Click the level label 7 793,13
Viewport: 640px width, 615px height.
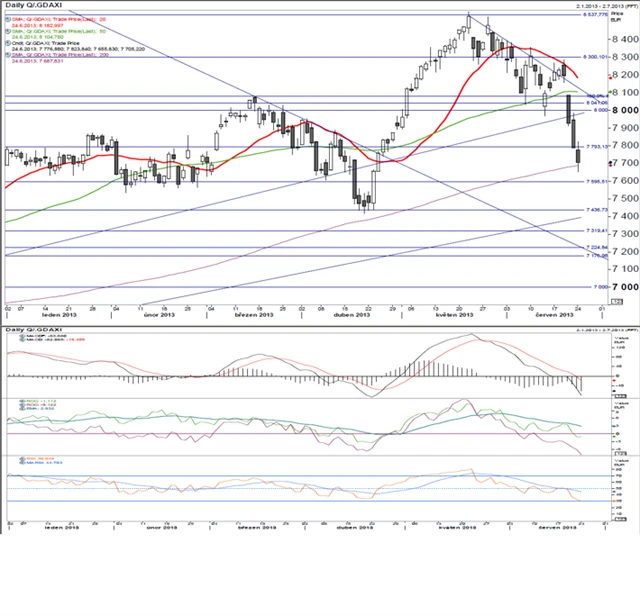(x=597, y=147)
